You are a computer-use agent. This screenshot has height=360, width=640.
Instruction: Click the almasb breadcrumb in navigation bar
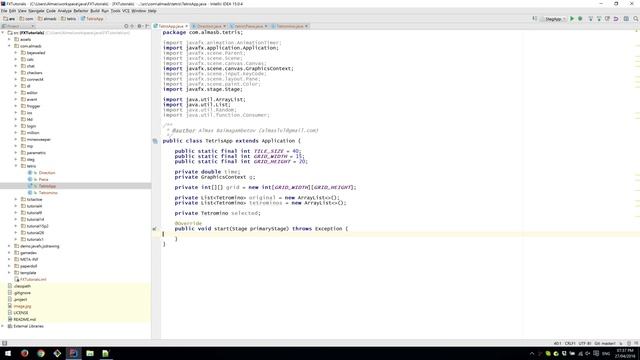(47, 19)
